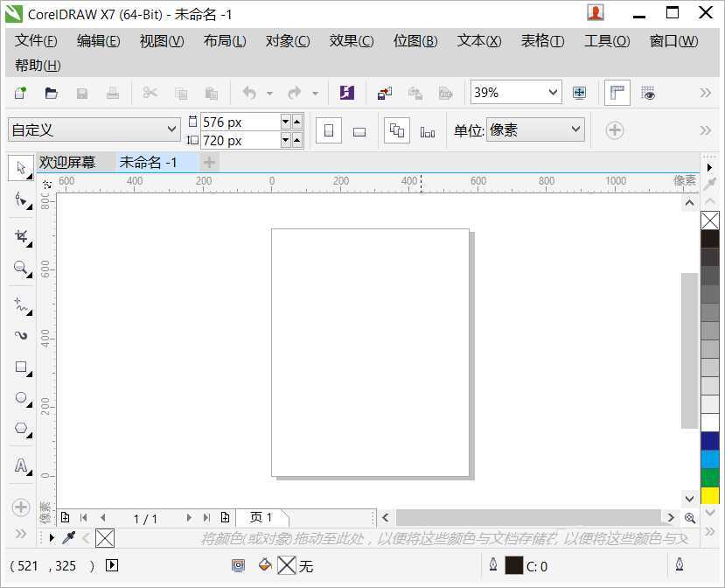The width and height of the screenshot is (725, 588).
Task: Open a file with the folder icon
Action: click(52, 93)
